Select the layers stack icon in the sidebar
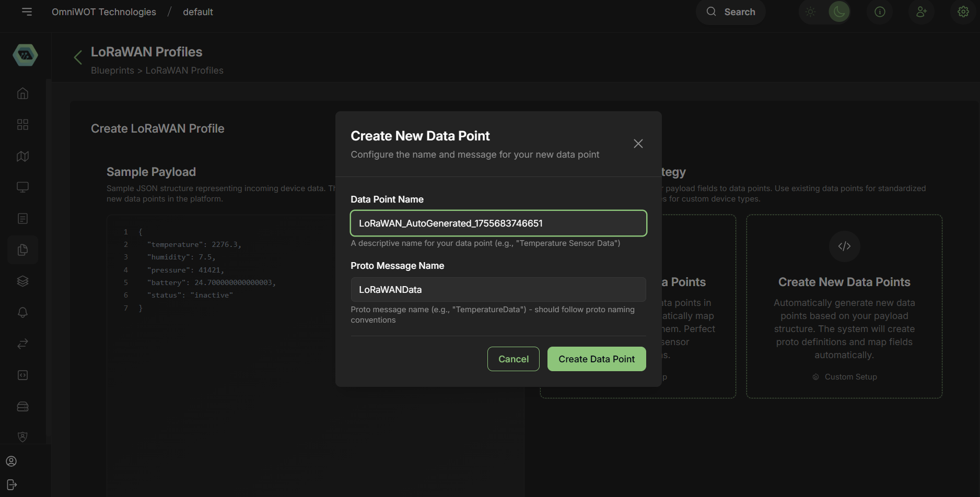 pyautogui.click(x=22, y=281)
